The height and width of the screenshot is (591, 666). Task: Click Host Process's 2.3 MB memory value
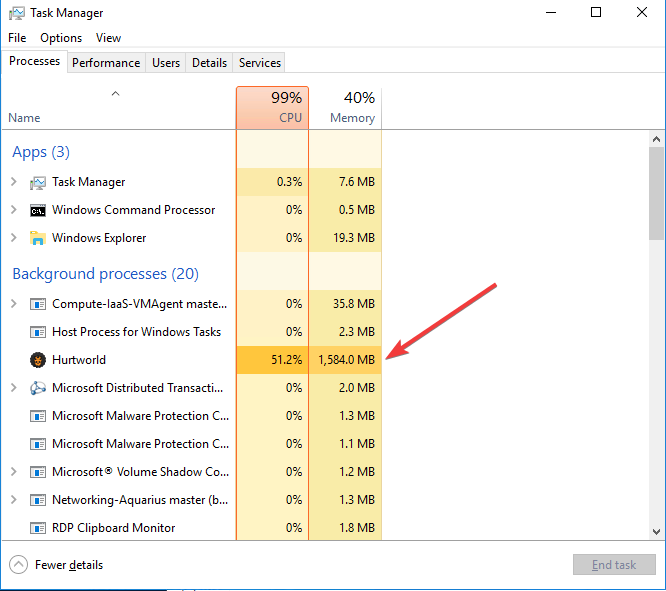point(357,332)
